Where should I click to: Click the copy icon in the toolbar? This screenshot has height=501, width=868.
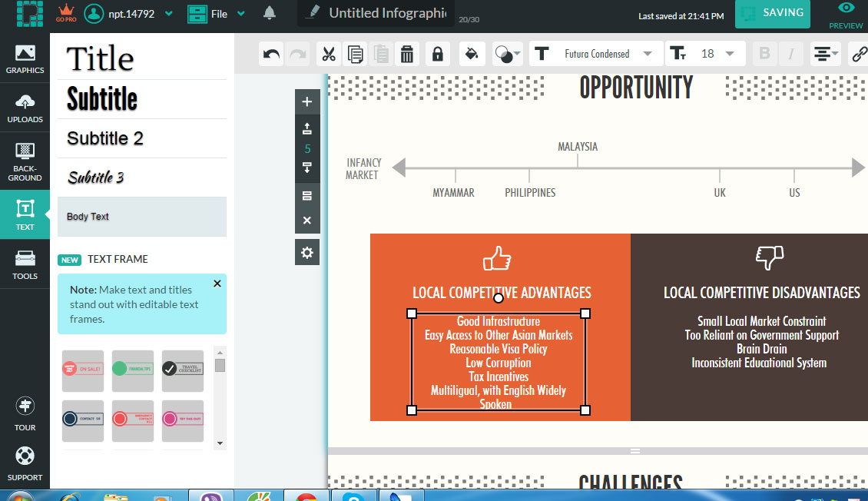[355, 54]
